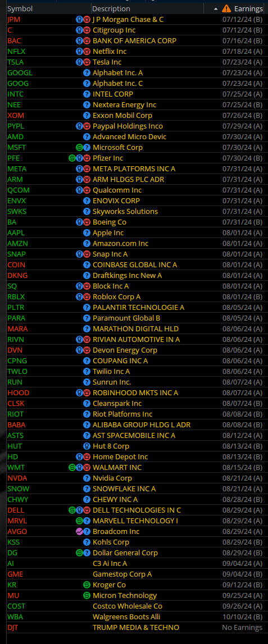Click the question mark icon next to Nvidia
268x644 pixels.
[87, 478]
